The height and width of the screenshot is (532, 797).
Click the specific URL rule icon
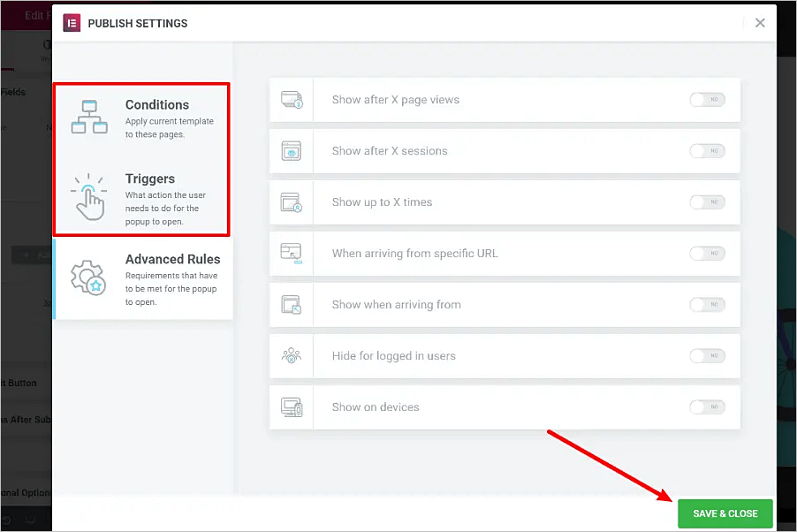click(x=292, y=254)
